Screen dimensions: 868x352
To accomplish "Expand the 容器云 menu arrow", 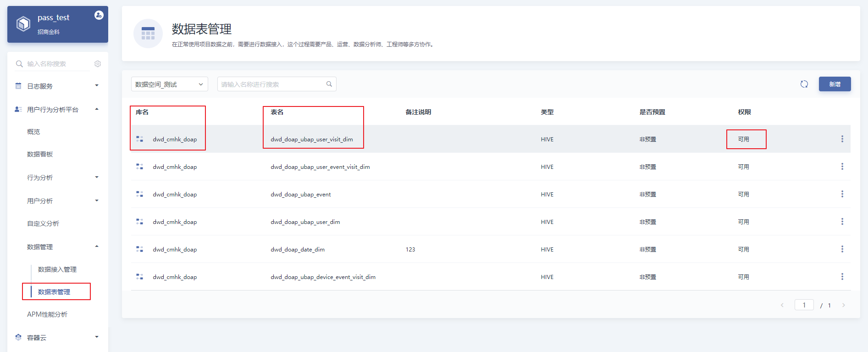I will click(x=97, y=337).
